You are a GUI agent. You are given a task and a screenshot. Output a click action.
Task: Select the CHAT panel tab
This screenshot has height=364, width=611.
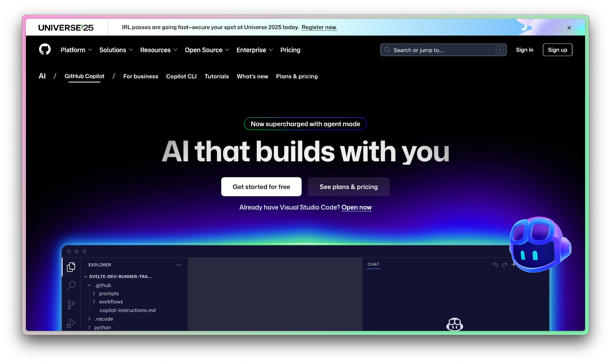tap(373, 264)
